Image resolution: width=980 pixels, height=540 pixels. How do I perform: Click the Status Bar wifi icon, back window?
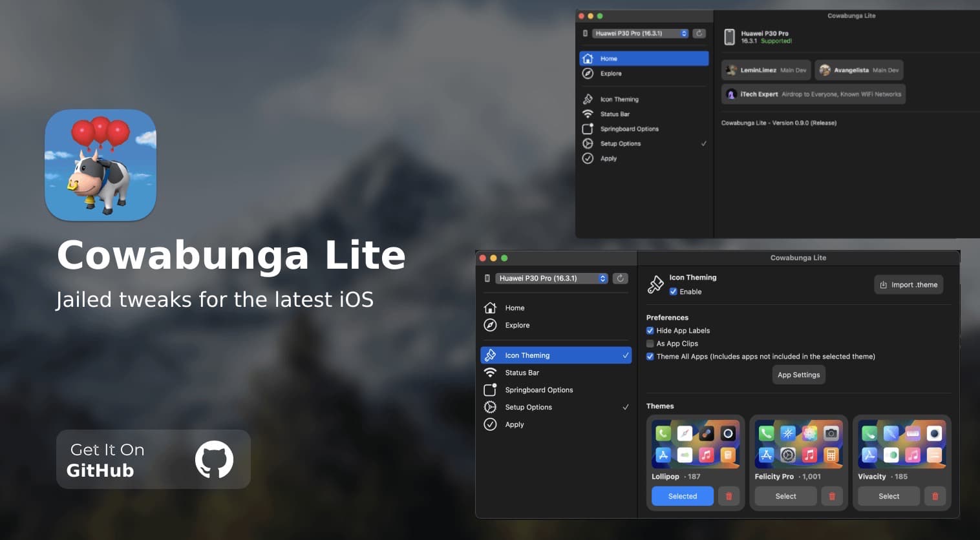click(588, 114)
